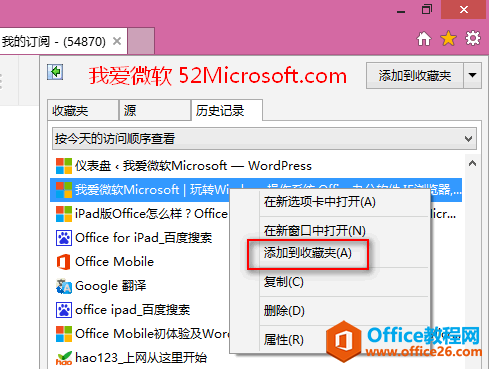The height and width of the screenshot is (369, 489).
Task: Close the browser window
Action: (x=464, y=10)
